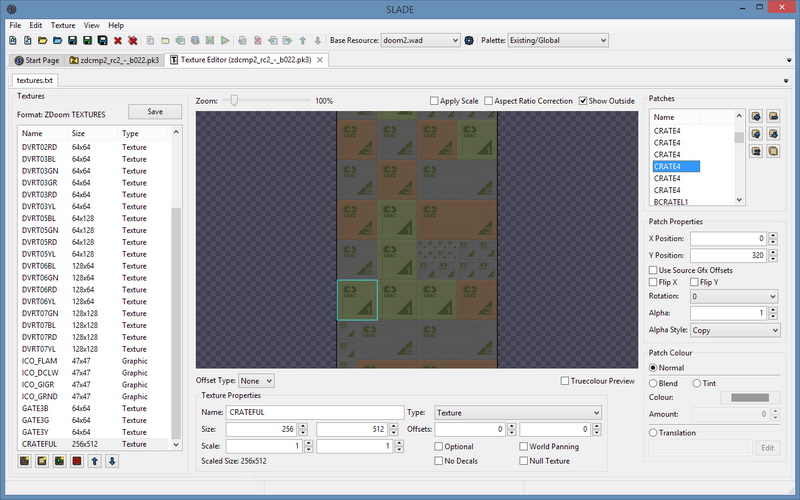Viewport: 800px width, 500px height.
Task: Enable the Apply Scale checkbox
Action: (435, 101)
